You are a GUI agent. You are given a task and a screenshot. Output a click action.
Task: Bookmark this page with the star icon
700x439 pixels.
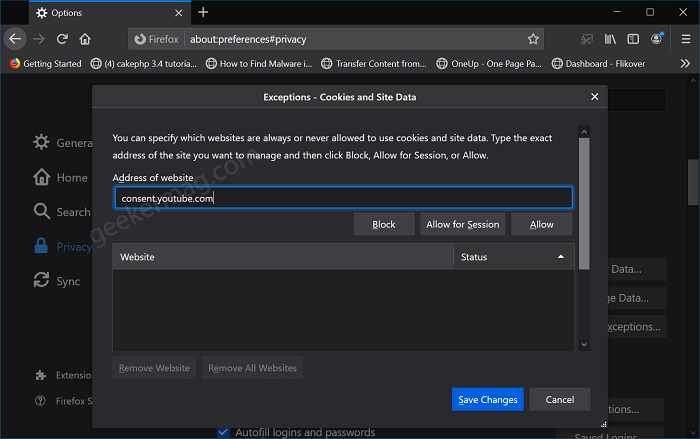click(533, 39)
